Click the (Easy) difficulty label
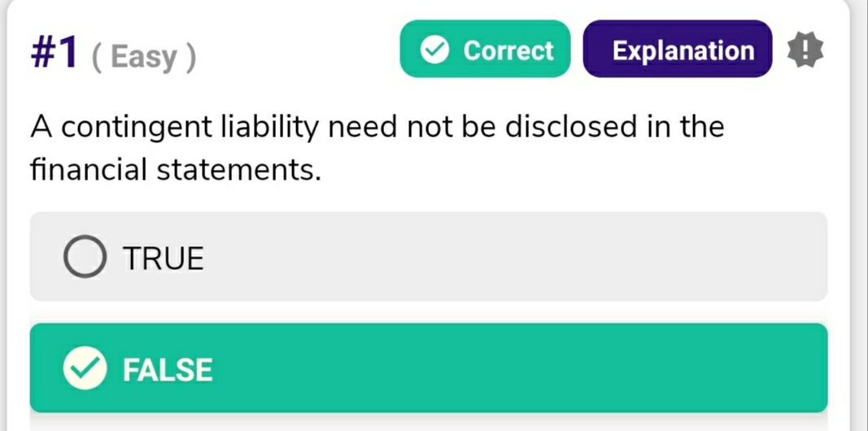Image resolution: width=868 pixels, height=431 pixels. [x=143, y=57]
